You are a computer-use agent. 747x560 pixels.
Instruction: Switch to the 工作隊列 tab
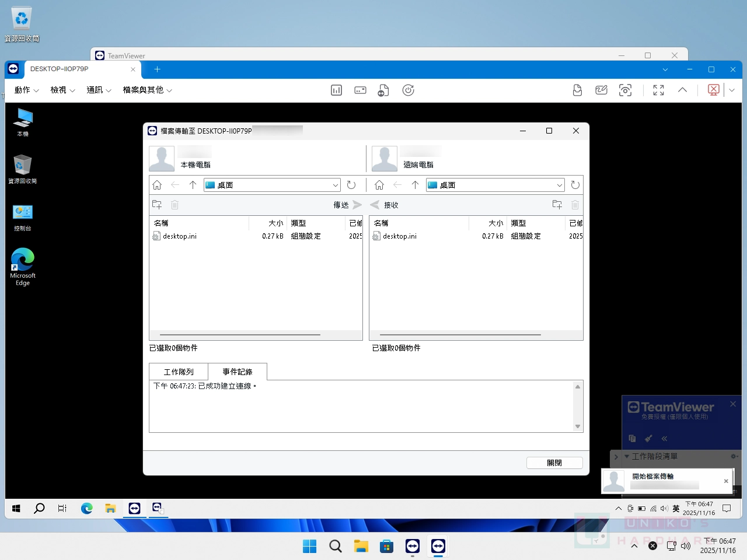click(x=179, y=372)
